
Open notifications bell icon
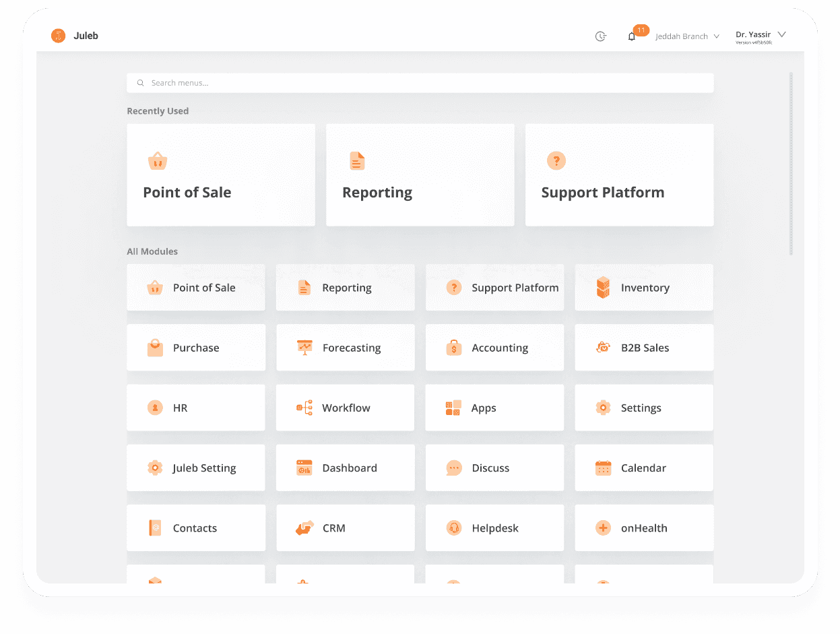632,36
